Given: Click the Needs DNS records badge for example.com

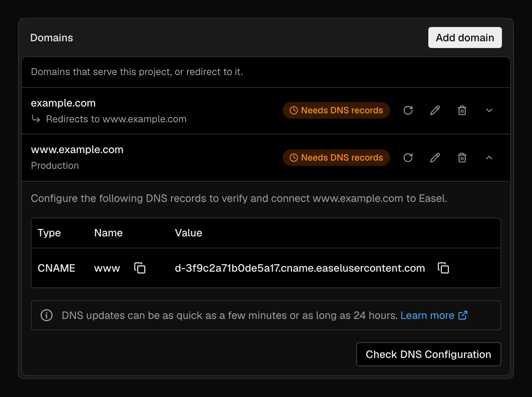Looking at the screenshot, I should point(336,110).
